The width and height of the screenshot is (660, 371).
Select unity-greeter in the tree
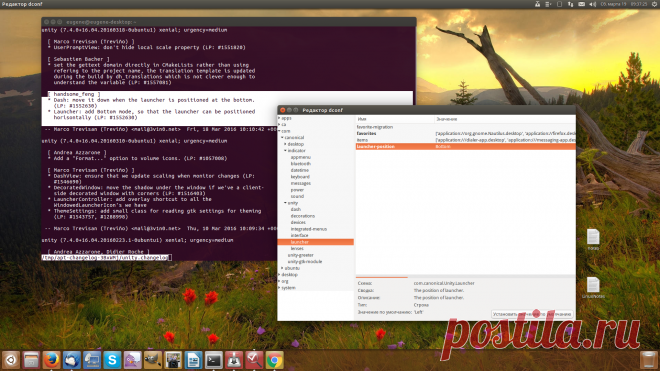pyautogui.click(x=301, y=255)
